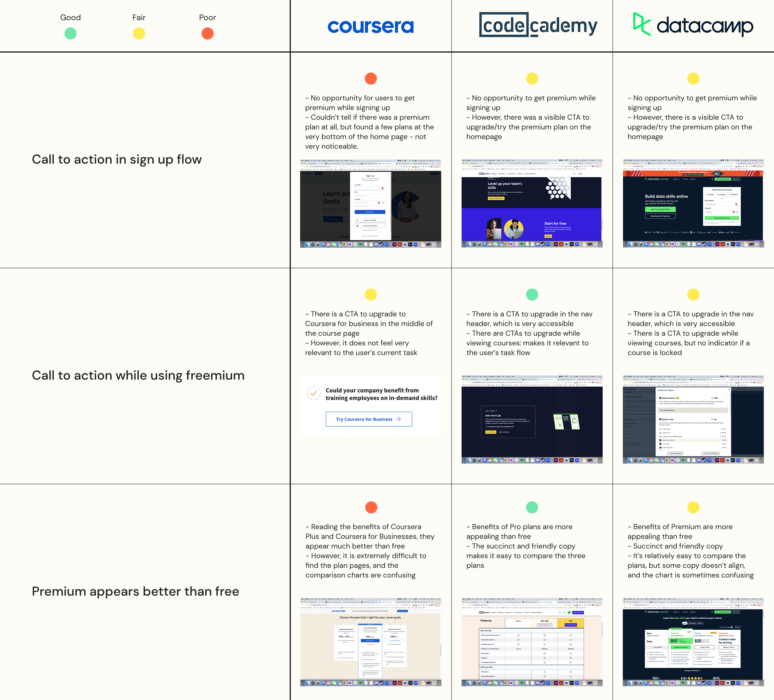774x700 pixels.
Task: Click Coursera's yellow rating dot in freemium row
Action: pos(371,294)
